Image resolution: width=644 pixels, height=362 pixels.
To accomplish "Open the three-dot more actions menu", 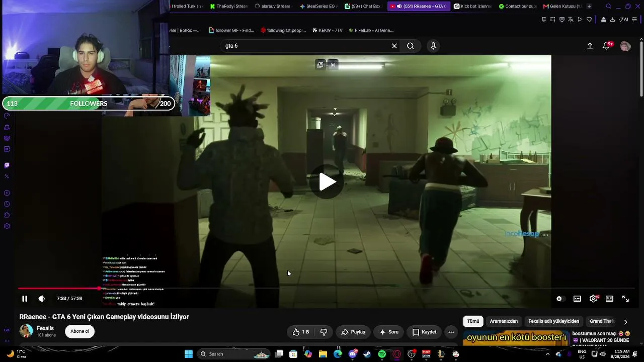I will tap(451, 332).
